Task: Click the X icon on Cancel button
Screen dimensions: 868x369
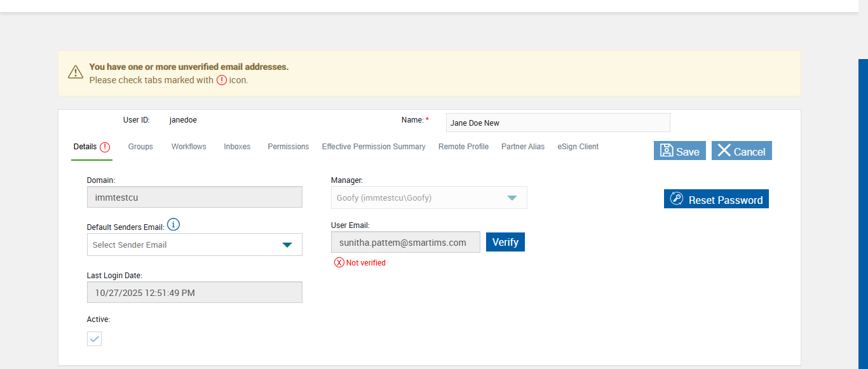Action: click(724, 151)
